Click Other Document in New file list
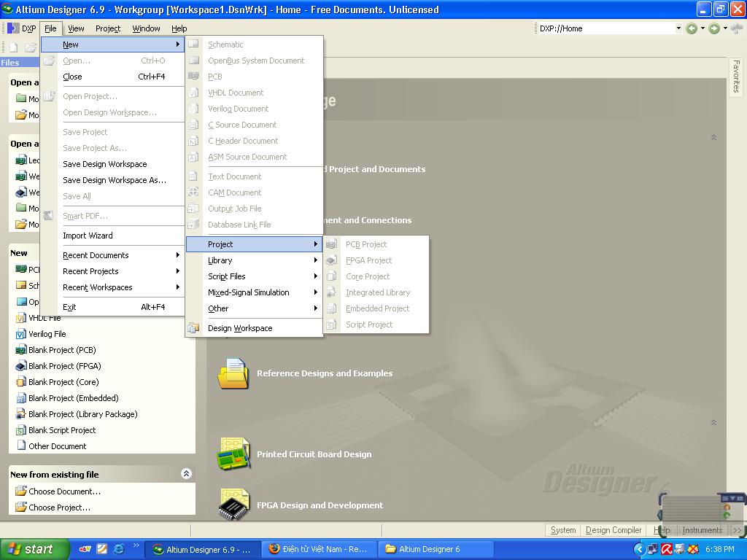The image size is (747, 560). pyautogui.click(x=57, y=446)
